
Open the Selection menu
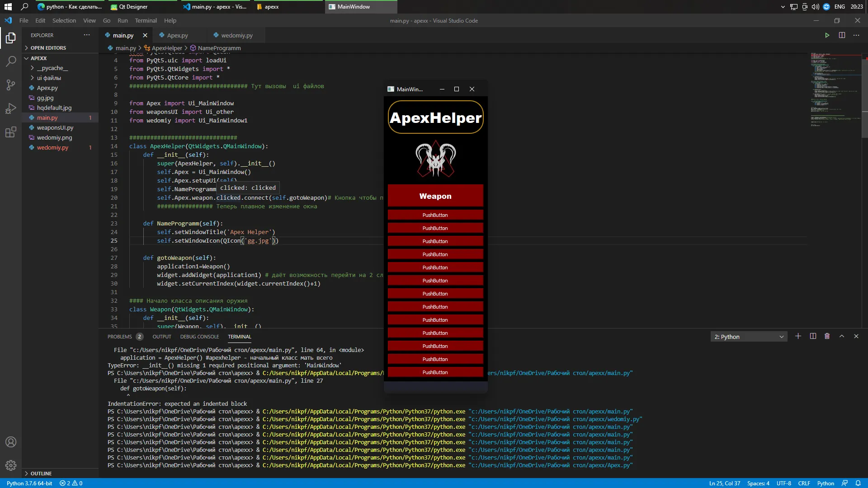(x=64, y=20)
